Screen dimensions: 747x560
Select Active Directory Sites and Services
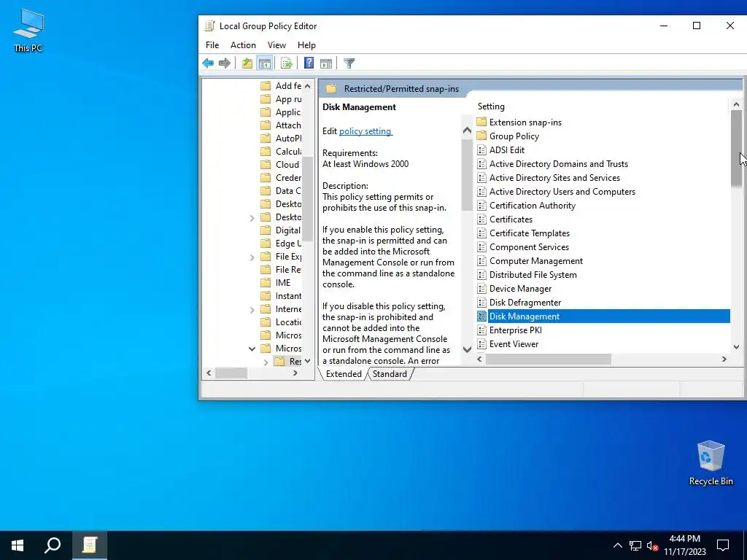pyautogui.click(x=554, y=178)
